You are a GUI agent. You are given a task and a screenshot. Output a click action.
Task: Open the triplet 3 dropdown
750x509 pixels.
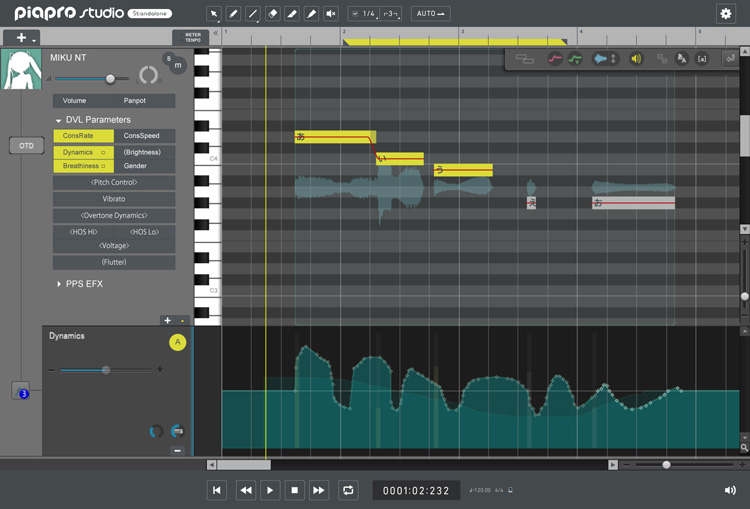391,13
